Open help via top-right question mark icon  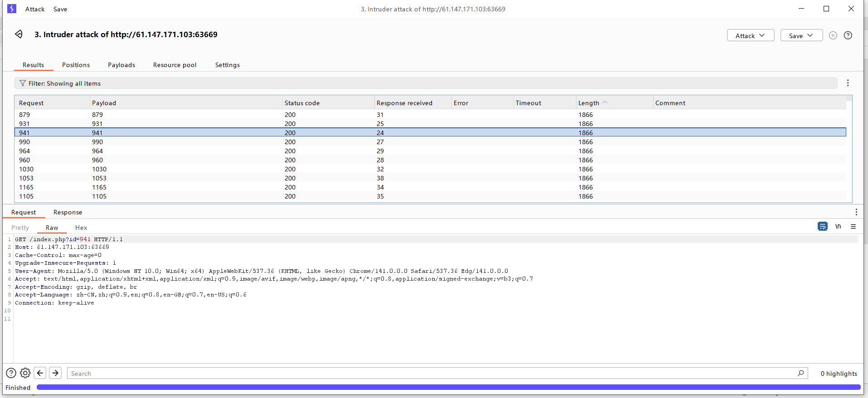(848, 35)
